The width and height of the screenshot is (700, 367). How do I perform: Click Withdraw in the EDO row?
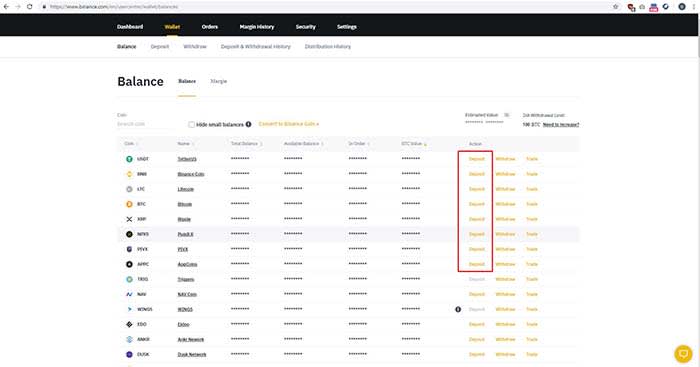505,325
